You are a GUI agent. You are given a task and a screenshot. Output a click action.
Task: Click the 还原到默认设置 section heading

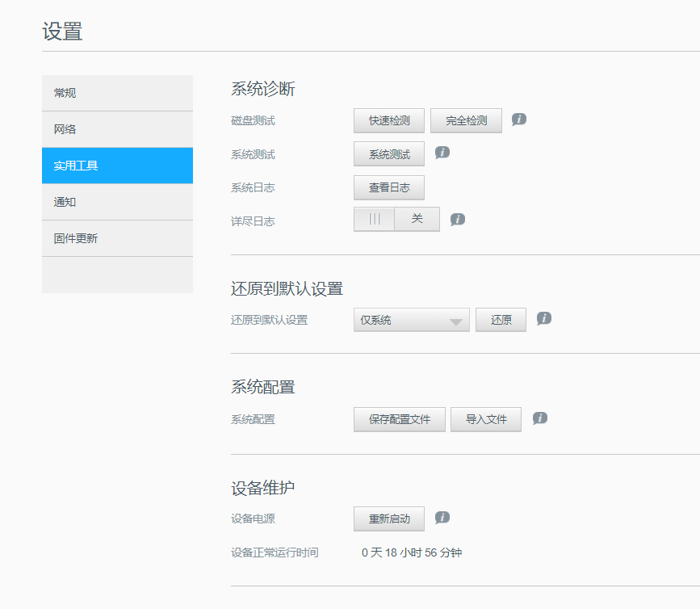tap(287, 288)
